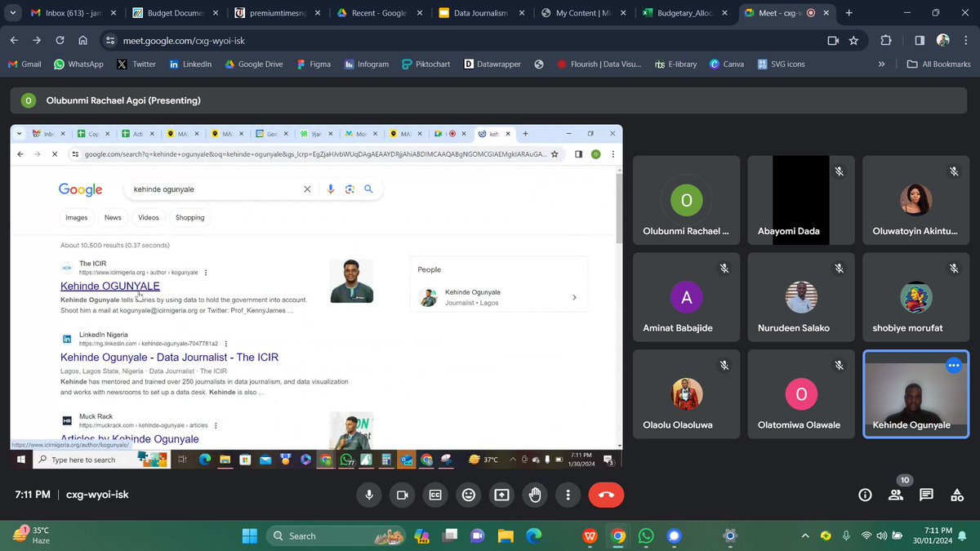Image resolution: width=980 pixels, height=551 pixels.
Task: Open Gmail bookmark
Action: point(24,64)
